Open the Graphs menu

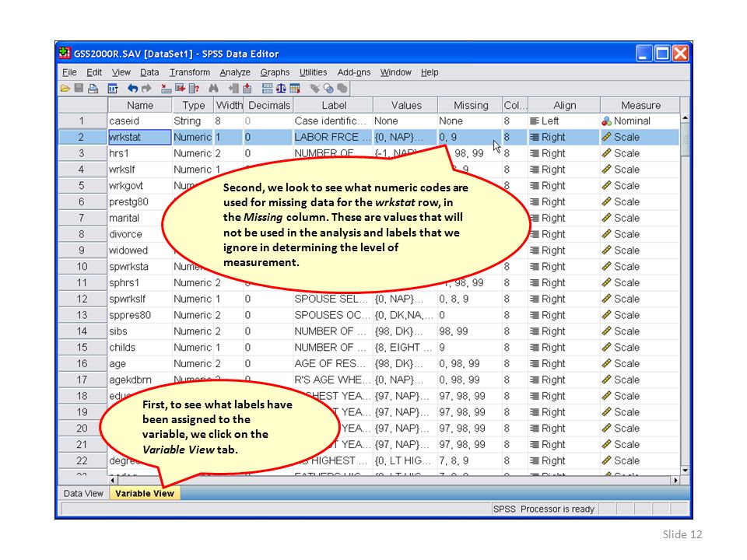click(x=275, y=72)
